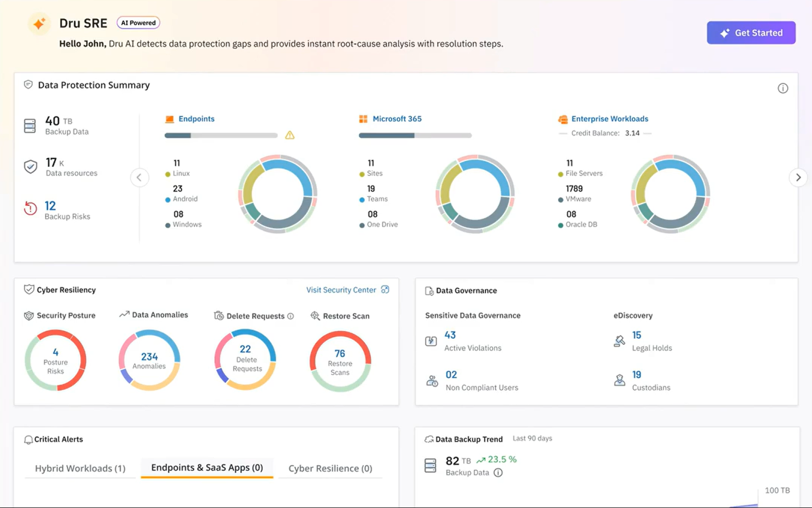Click the 82 TB storage icon
The height and width of the screenshot is (508, 812).
tap(430, 465)
